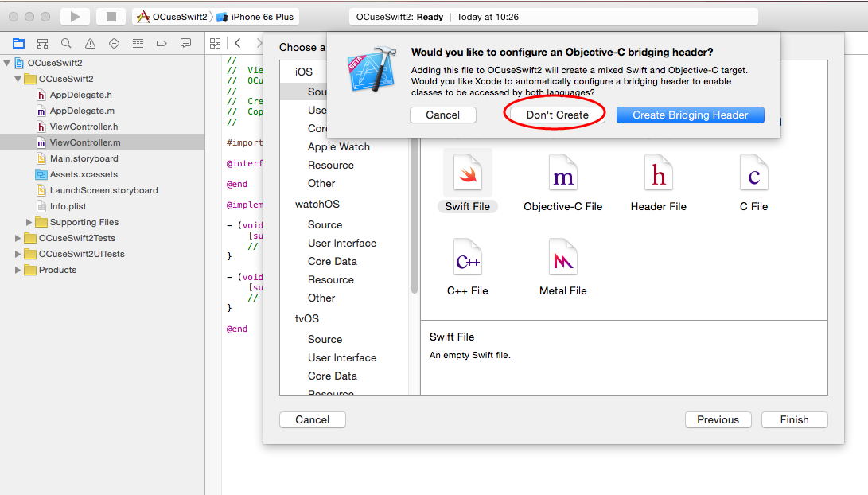Select the Metal File template

point(563,267)
